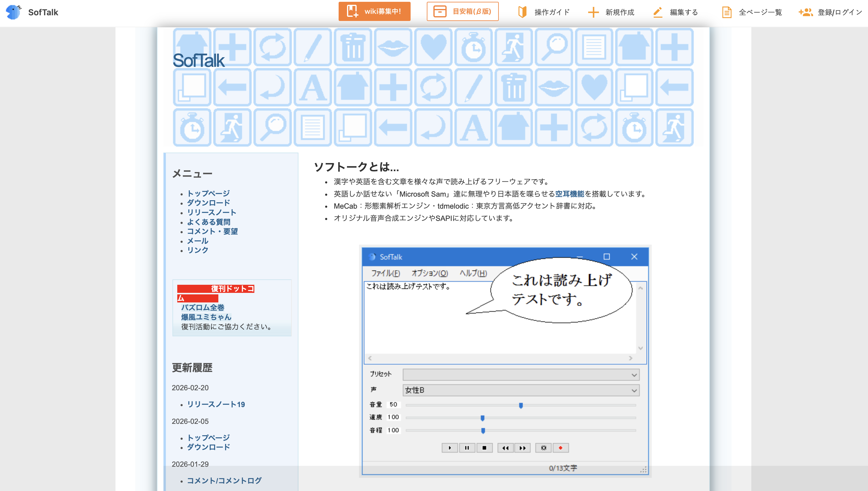Image resolution: width=868 pixels, height=491 pixels.
Task: Open the wiki募集中! button
Action: point(374,11)
